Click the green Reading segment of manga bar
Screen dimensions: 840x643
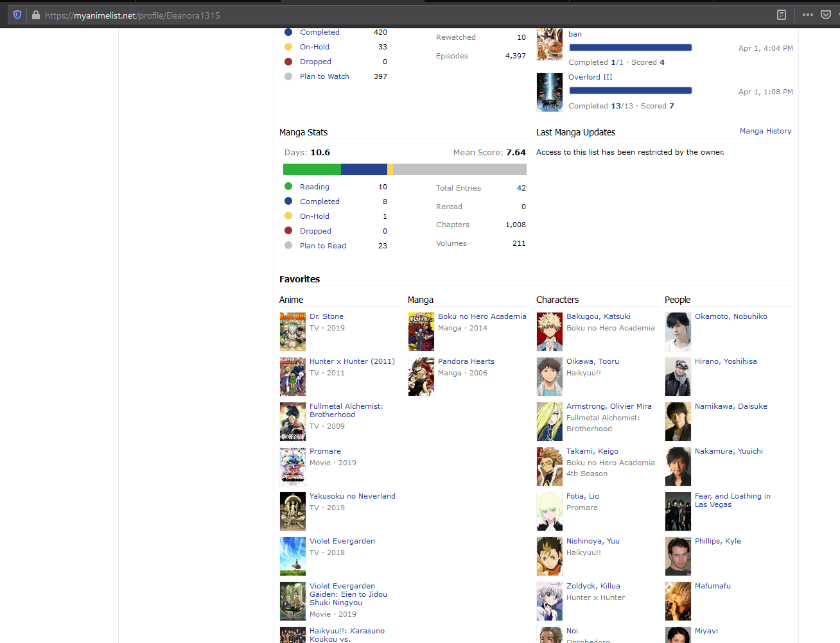[x=312, y=169]
